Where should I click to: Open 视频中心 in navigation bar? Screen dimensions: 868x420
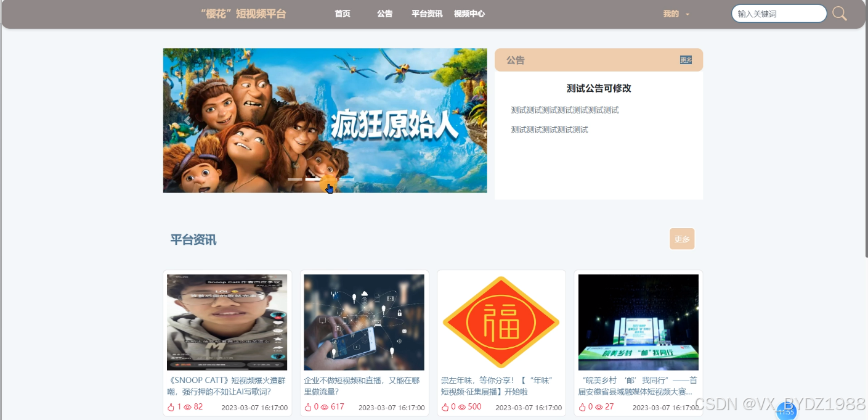click(469, 14)
